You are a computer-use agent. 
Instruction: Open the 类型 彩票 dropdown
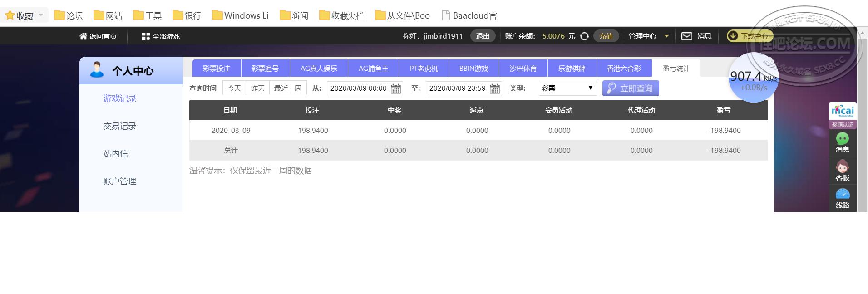(567, 88)
